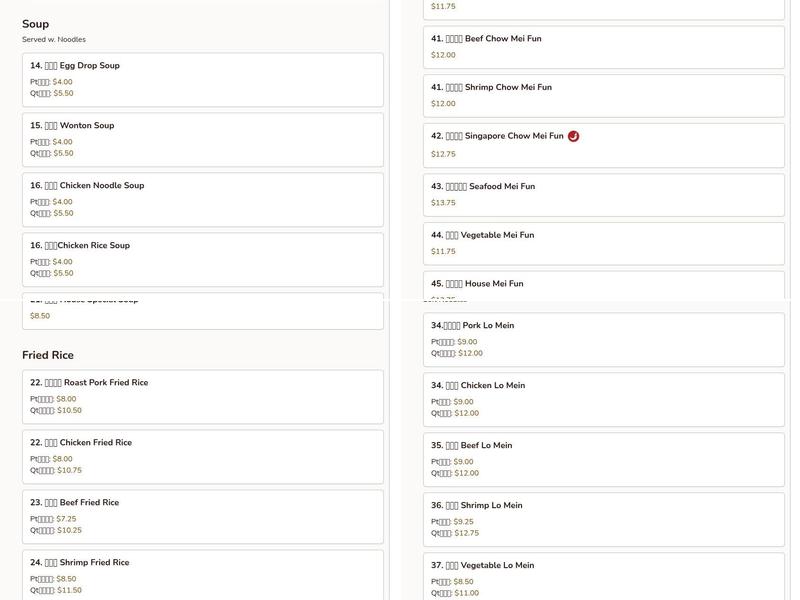Viewport: 800px width, 600px height.
Task: Pick the Seafood Mei Fun dish
Action: (x=603, y=193)
